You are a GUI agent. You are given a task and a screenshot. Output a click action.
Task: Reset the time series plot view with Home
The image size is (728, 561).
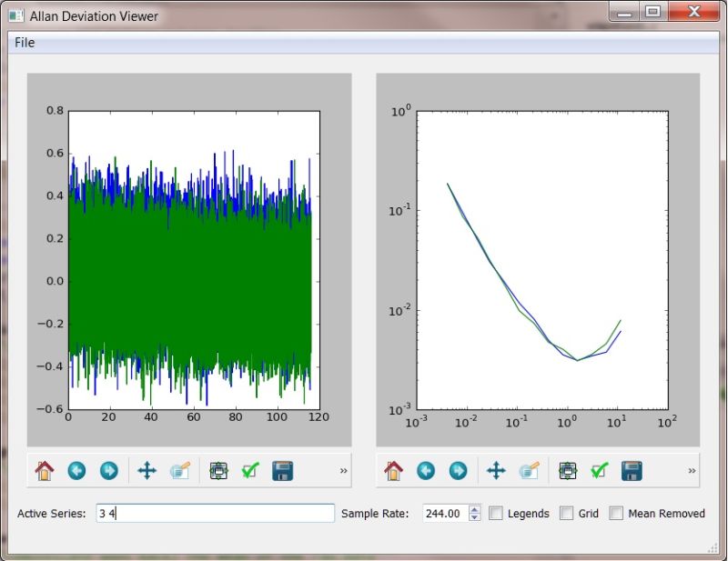[45, 470]
